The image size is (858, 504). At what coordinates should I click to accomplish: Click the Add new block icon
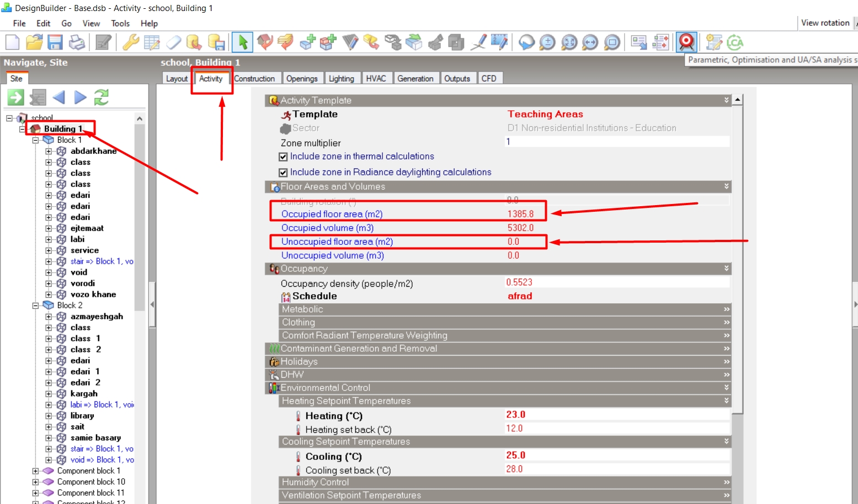coord(308,42)
